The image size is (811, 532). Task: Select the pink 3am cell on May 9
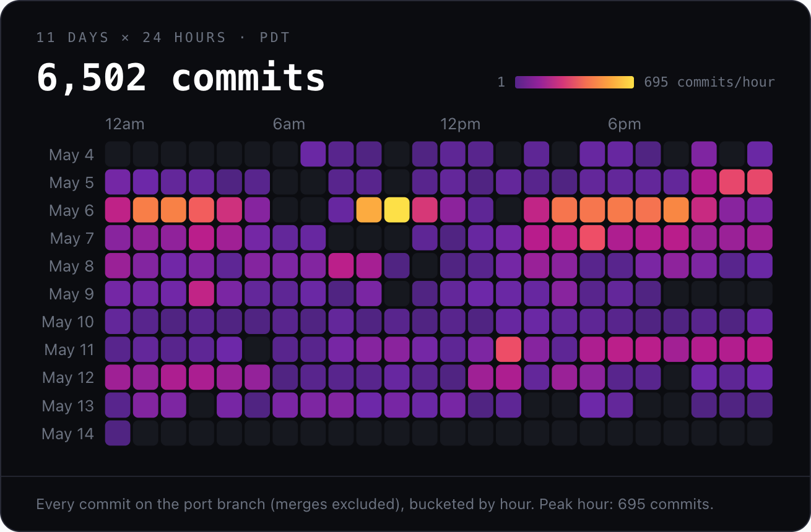[201, 293]
